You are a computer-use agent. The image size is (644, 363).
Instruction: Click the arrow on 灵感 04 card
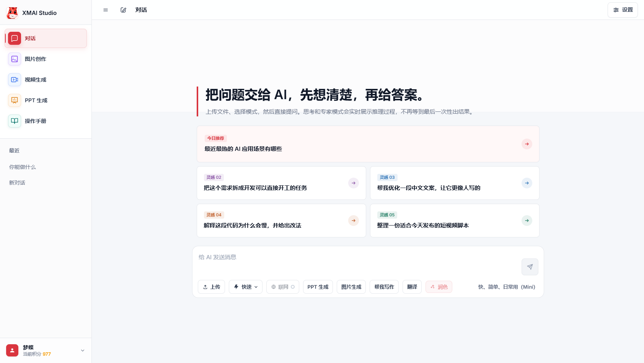point(354,221)
